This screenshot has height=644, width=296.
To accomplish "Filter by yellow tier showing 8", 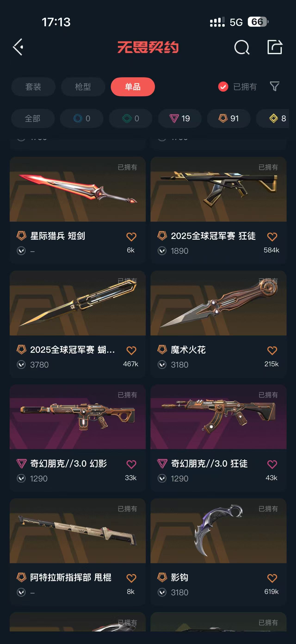I will click(273, 118).
